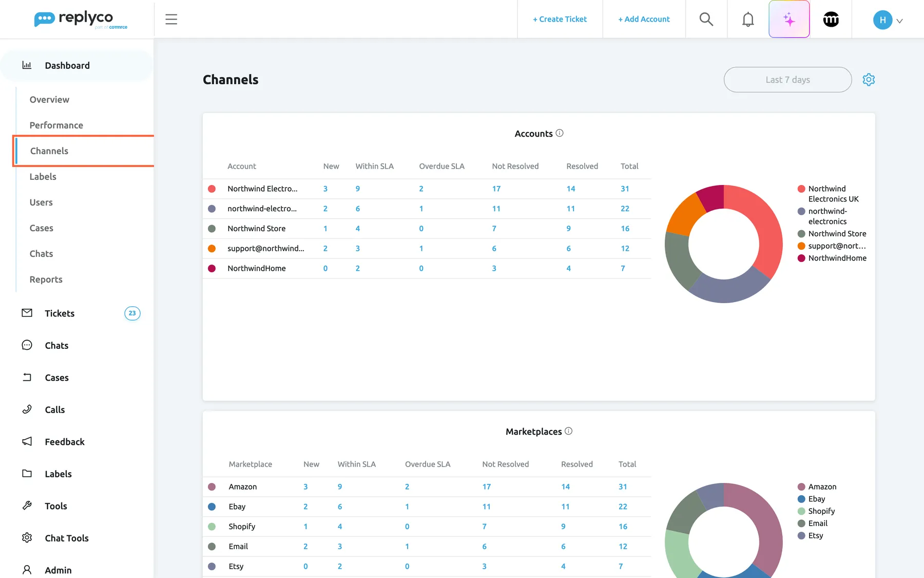Expand the user profile chevron
This screenshot has height=578, width=924.
pyautogui.click(x=899, y=21)
